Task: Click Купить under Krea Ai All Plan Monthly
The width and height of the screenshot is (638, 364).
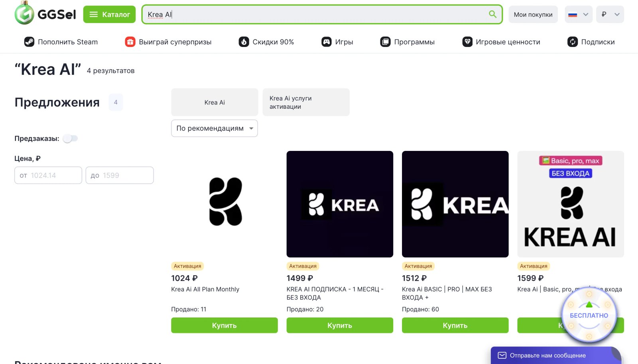Action: coord(224,325)
